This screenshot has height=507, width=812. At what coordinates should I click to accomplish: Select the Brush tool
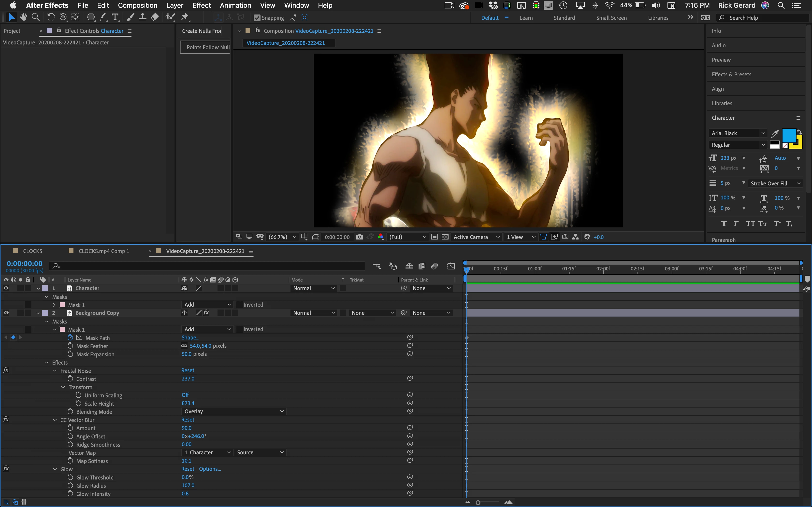[130, 17]
